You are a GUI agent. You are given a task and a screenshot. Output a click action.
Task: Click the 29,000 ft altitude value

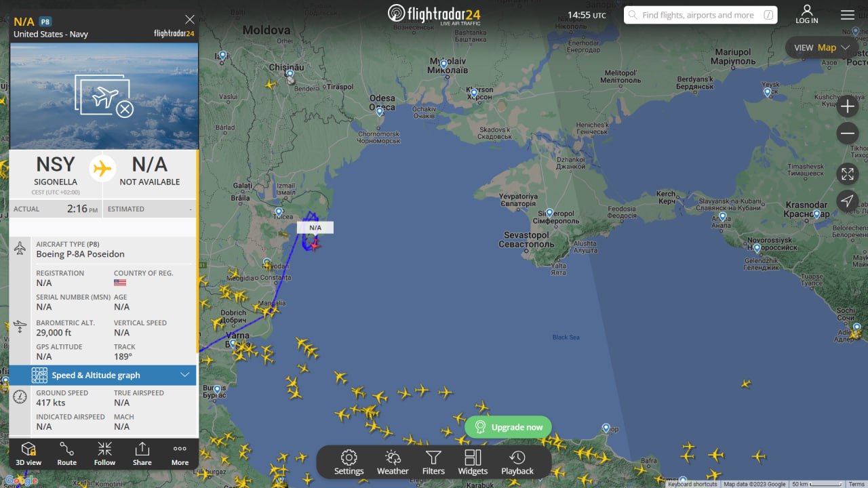[54, 333]
